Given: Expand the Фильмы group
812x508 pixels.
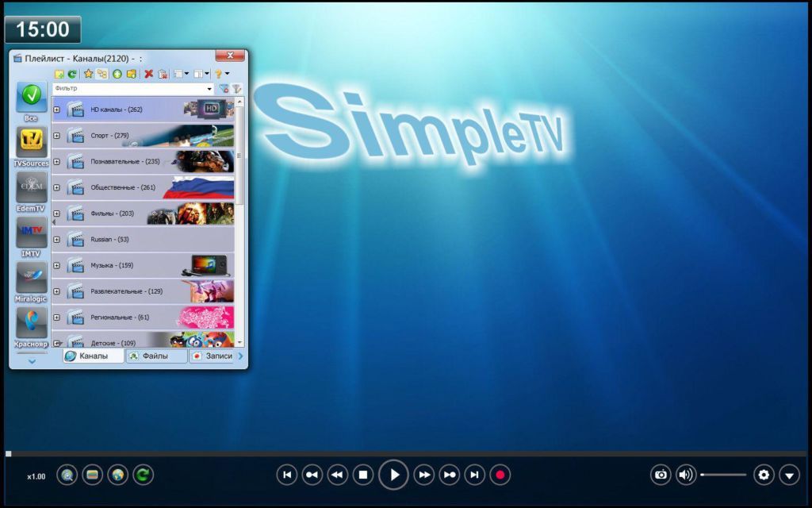Looking at the screenshot, I should click(x=57, y=214).
